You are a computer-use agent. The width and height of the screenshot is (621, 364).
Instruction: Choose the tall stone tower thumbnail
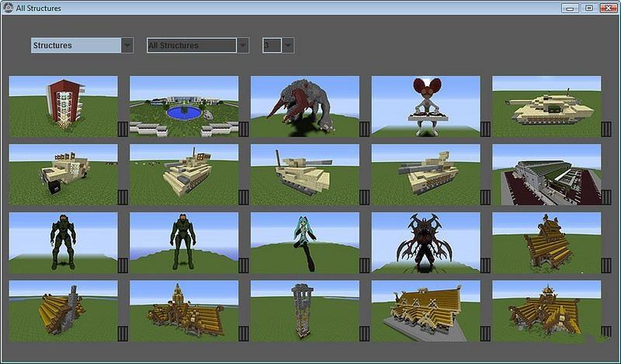(305, 311)
